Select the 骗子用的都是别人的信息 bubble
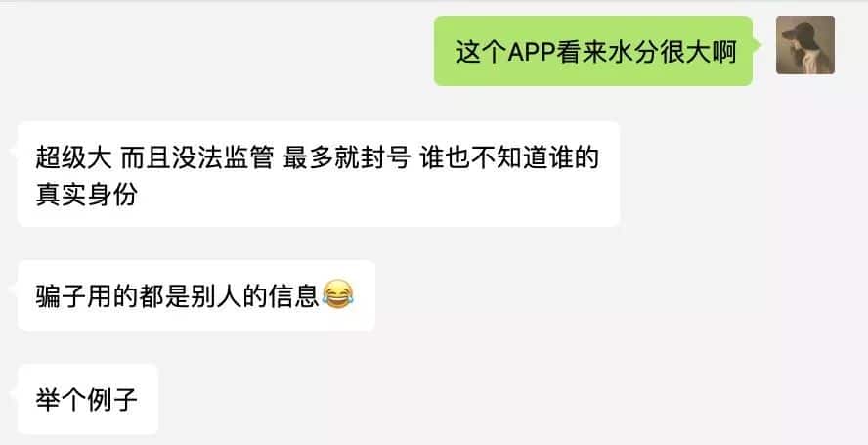 [195, 295]
